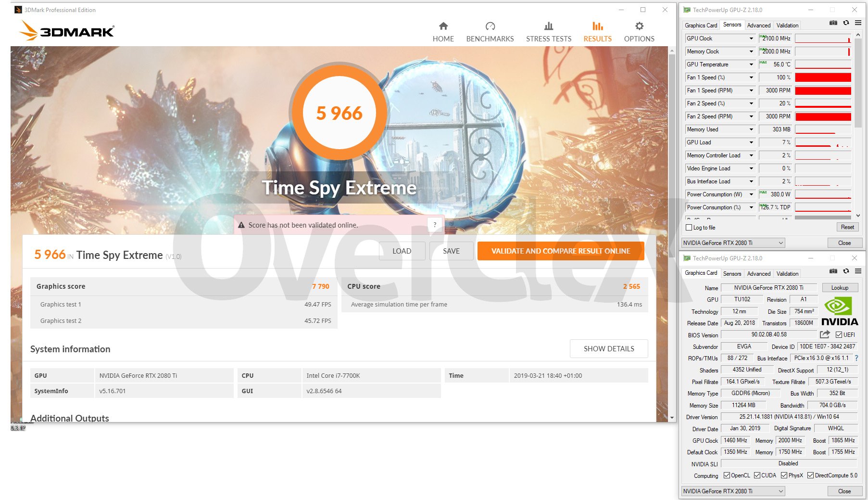Image resolution: width=868 pixels, height=500 pixels.
Task: Click the LOAD button
Action: 402,251
